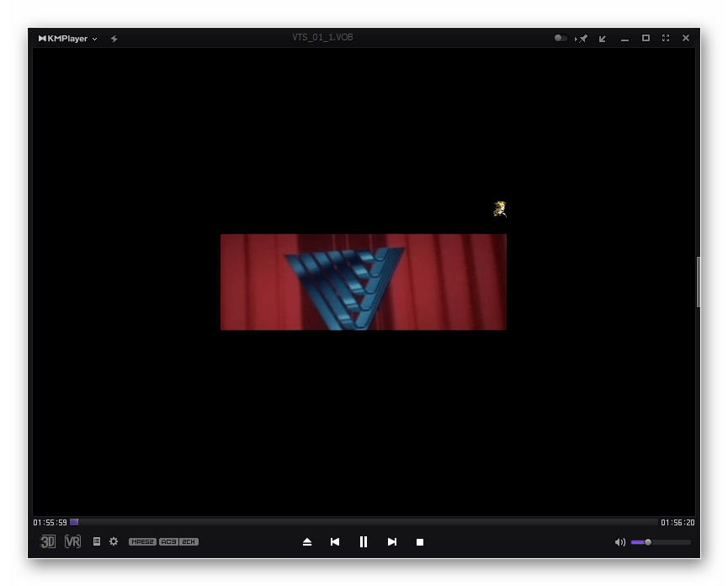
Task: Switch to VR playback mode
Action: (x=71, y=541)
